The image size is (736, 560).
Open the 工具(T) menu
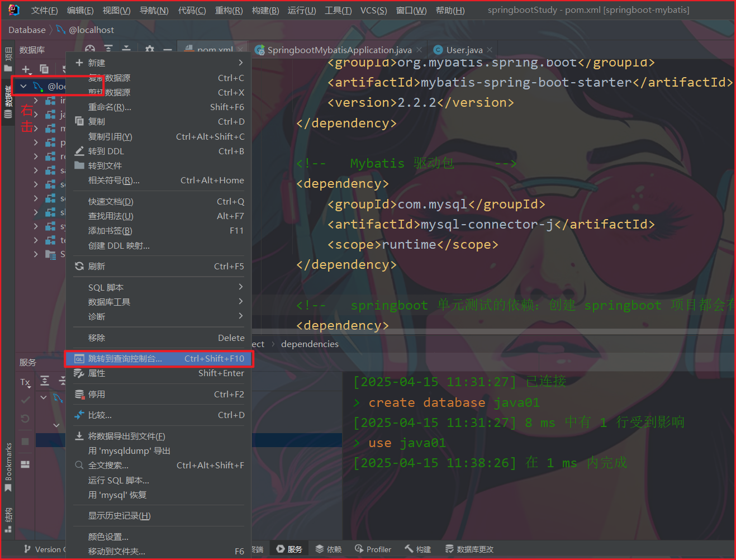pos(338,11)
